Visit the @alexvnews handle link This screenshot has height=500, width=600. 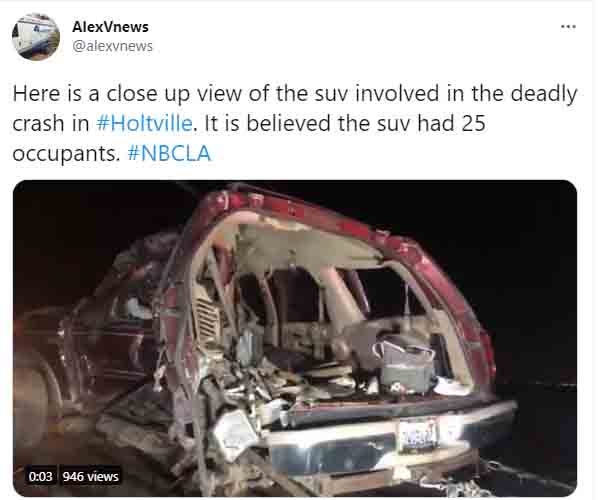112,46
